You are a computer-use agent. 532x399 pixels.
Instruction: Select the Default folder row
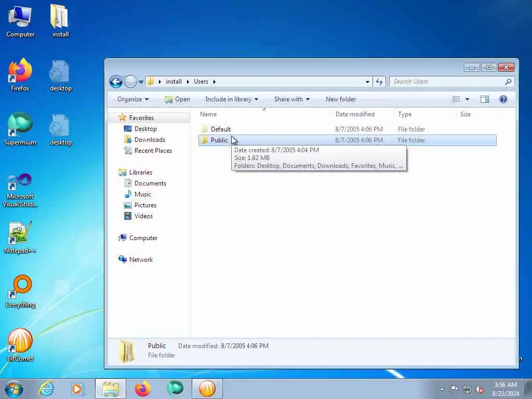[347, 129]
